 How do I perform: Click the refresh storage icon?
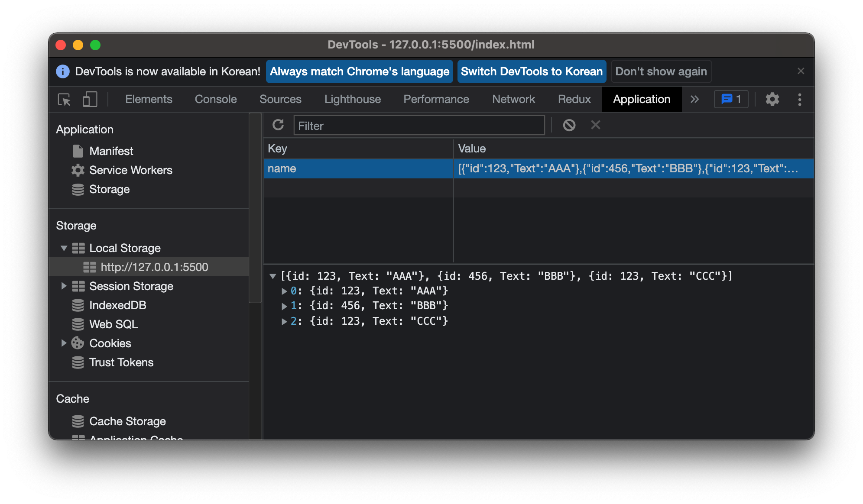tap(278, 125)
